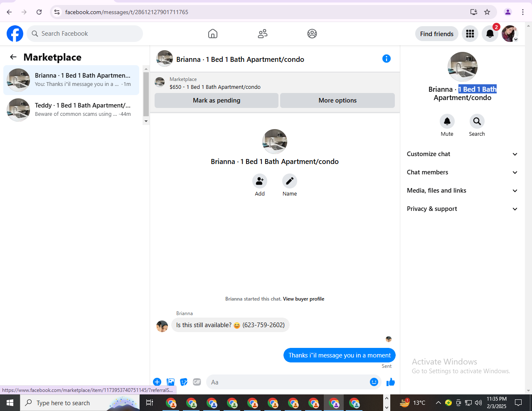Click the Facebook logo
Image resolution: width=532 pixels, height=411 pixels.
pos(15,34)
